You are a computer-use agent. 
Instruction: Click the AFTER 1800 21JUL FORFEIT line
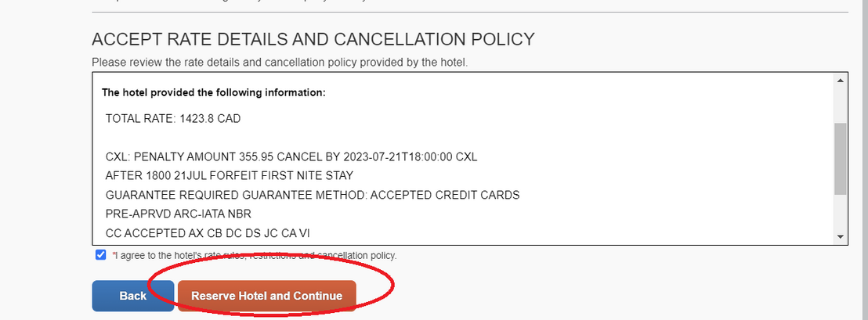229,175
